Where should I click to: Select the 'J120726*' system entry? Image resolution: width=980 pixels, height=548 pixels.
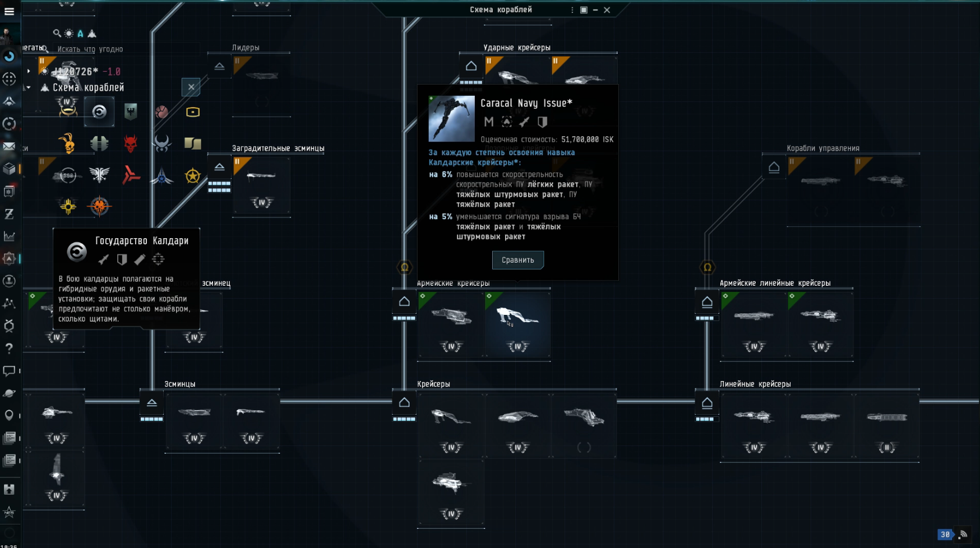coord(76,72)
